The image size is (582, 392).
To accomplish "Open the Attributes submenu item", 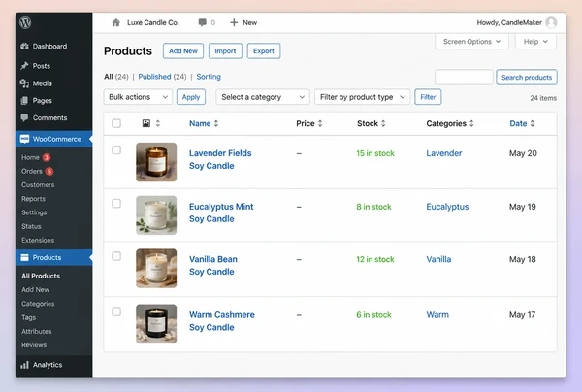I will [37, 331].
